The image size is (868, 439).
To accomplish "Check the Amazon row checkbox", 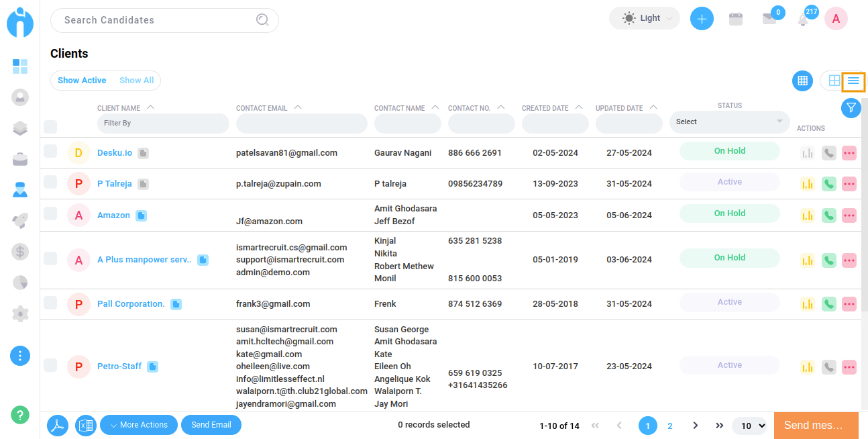I will [50, 213].
